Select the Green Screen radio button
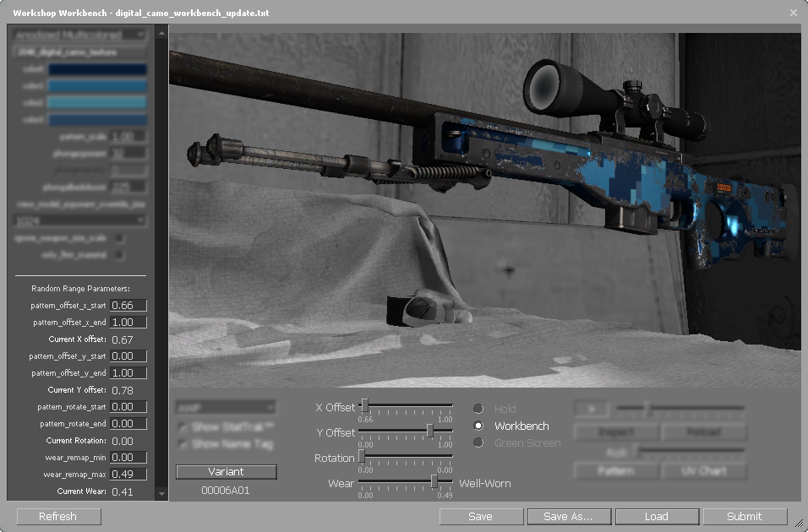Viewport: 808px width, 532px height. 478,442
